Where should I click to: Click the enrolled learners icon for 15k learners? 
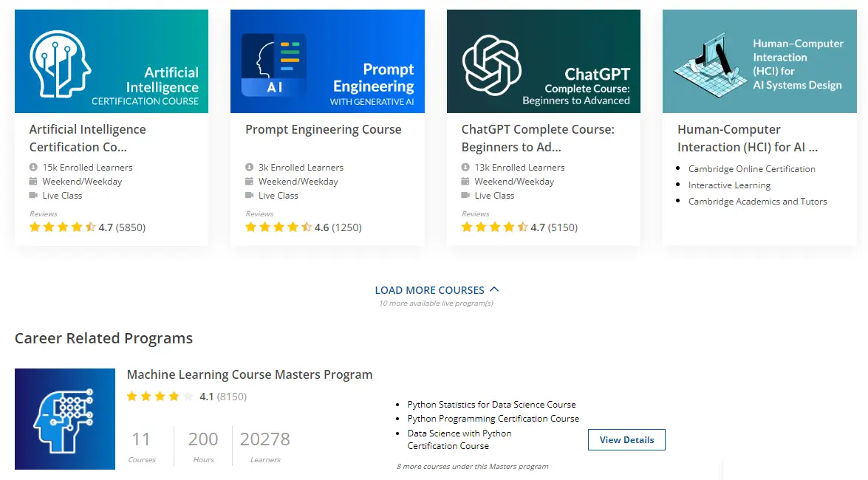click(33, 167)
